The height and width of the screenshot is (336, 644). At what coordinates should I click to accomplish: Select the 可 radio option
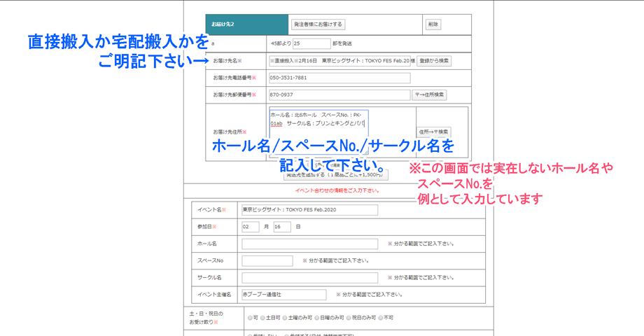coord(249,318)
